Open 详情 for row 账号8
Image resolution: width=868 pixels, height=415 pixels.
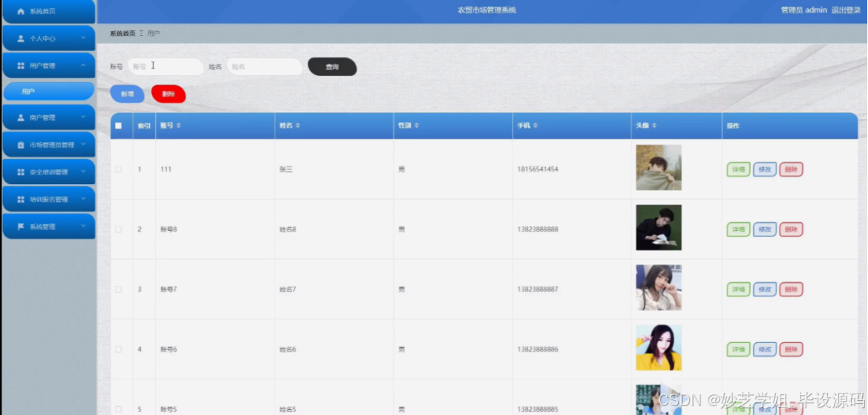coord(738,229)
